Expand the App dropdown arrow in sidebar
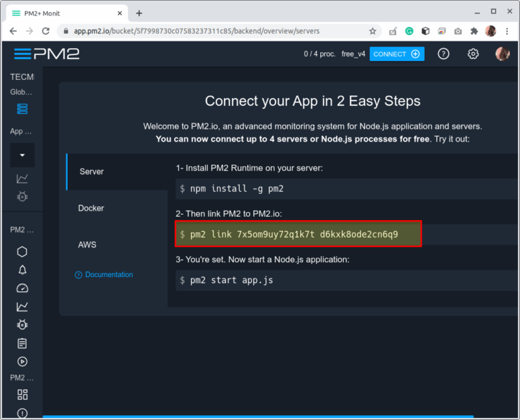Image resolution: width=520 pixels, height=420 pixels. tap(22, 155)
